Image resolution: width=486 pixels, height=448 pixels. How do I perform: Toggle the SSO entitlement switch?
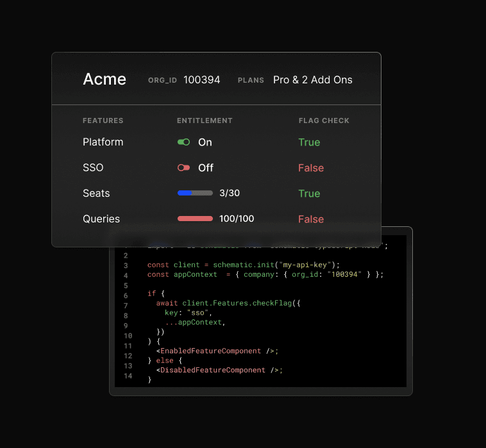[183, 168]
